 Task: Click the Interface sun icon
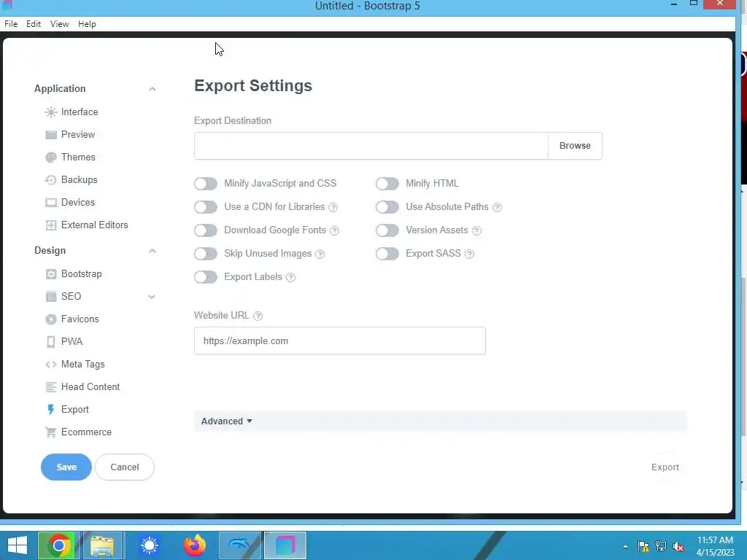[50, 112]
